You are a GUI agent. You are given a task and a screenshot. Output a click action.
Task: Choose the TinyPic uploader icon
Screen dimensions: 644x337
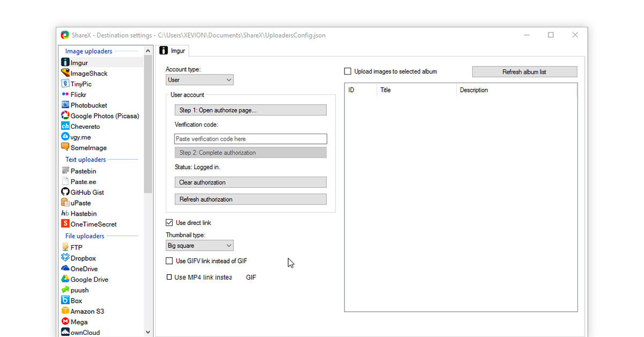[65, 84]
